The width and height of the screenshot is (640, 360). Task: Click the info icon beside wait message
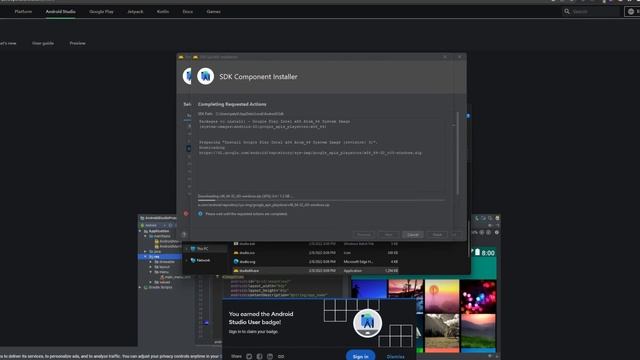[200, 213]
